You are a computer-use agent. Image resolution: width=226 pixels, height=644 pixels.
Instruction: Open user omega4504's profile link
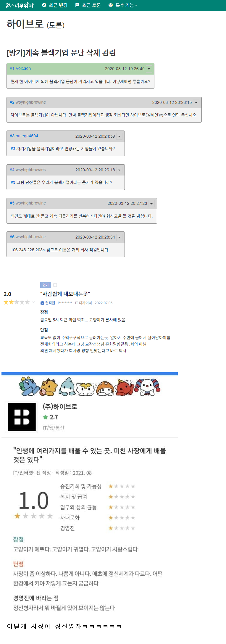pyautogui.click(x=27, y=136)
